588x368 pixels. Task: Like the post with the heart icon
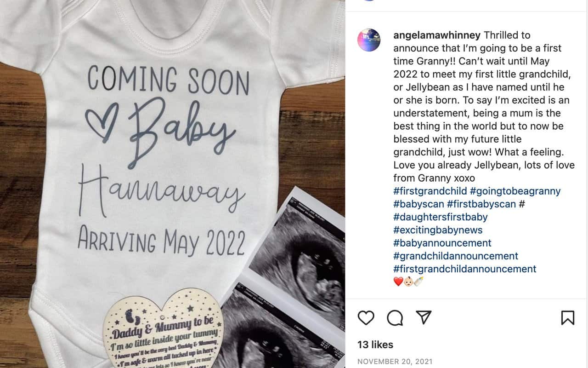coord(366,317)
